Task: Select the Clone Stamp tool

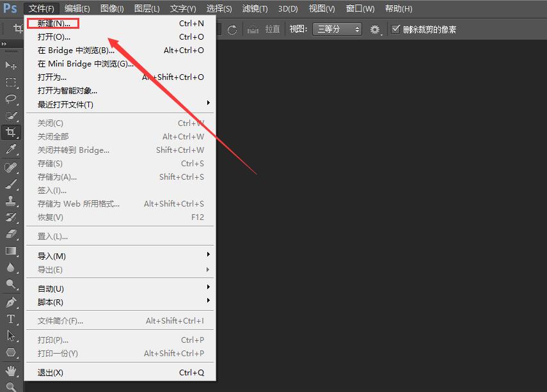Action: [x=11, y=201]
